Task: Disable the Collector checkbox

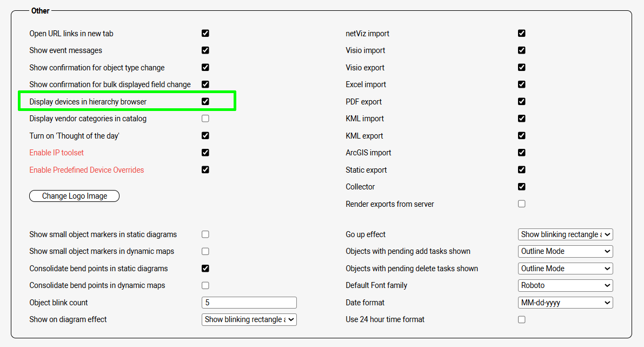Action: coord(522,187)
